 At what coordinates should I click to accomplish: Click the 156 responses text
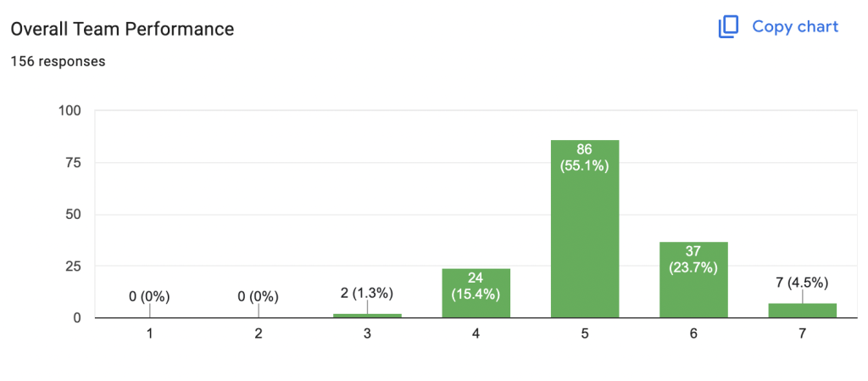click(x=58, y=61)
